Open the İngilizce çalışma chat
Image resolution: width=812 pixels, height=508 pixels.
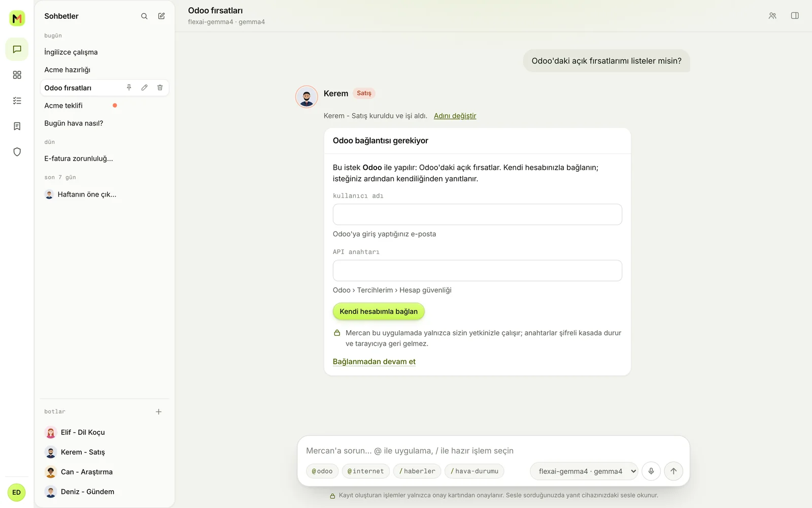point(104,52)
